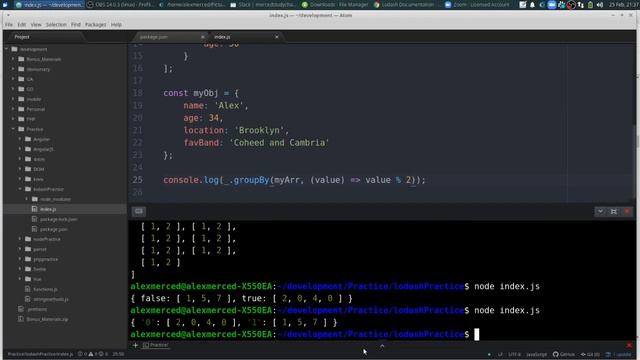
Task: Open package-lock.json from the tree
Action: pyautogui.click(x=58, y=219)
